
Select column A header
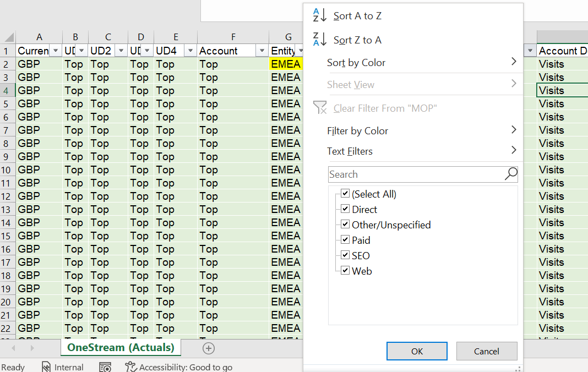click(x=39, y=37)
